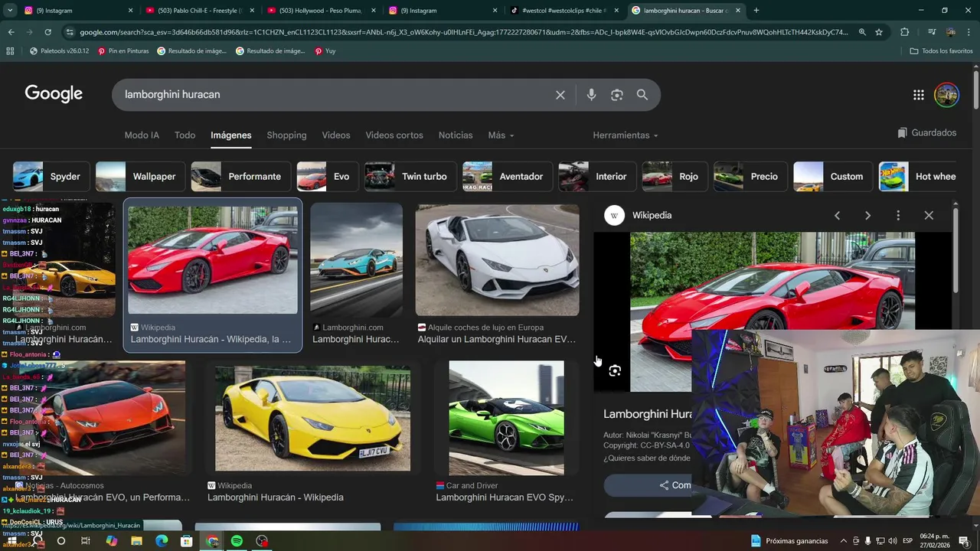Open Videos cortos tab

tap(394, 135)
